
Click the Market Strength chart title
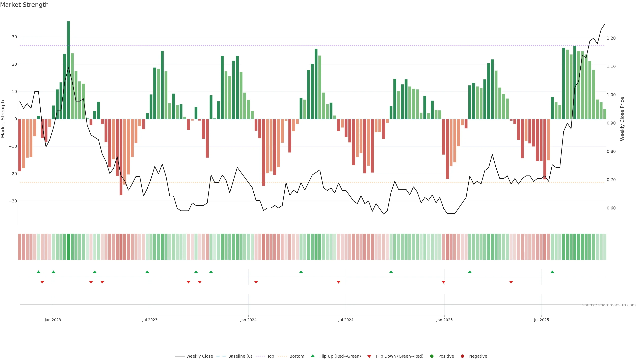[24, 5]
